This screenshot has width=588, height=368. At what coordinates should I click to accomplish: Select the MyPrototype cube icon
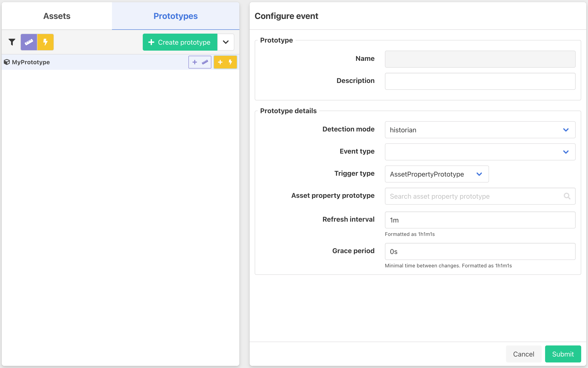pyautogui.click(x=7, y=62)
